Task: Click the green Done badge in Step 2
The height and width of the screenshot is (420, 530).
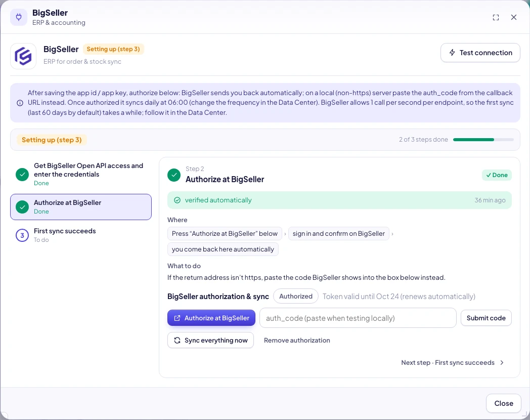Action: tap(497, 175)
